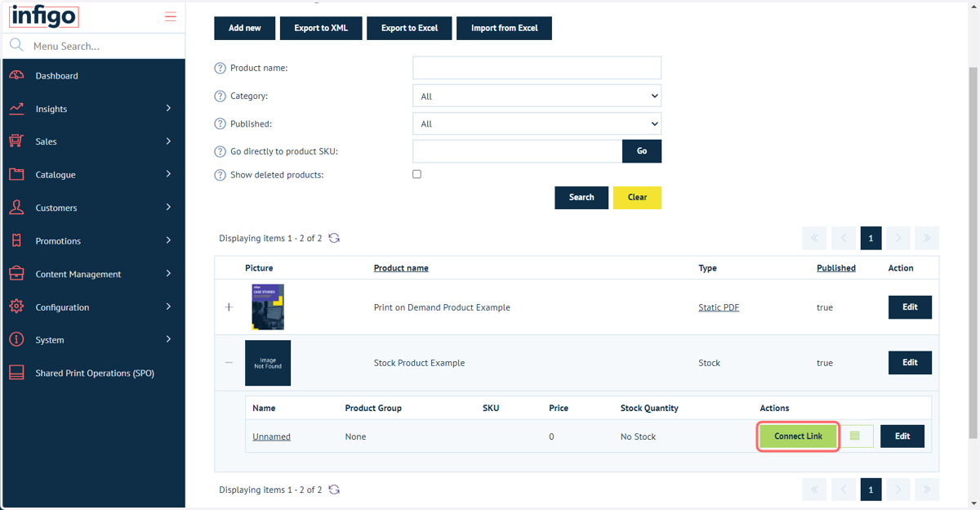Click Import from Excel
This screenshot has width=980, height=510.
click(x=504, y=28)
